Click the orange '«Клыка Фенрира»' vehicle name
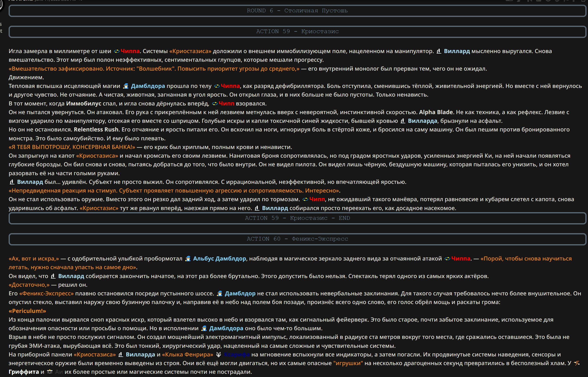Image resolution: width=588 pixels, height=377 pixels. coord(188,354)
